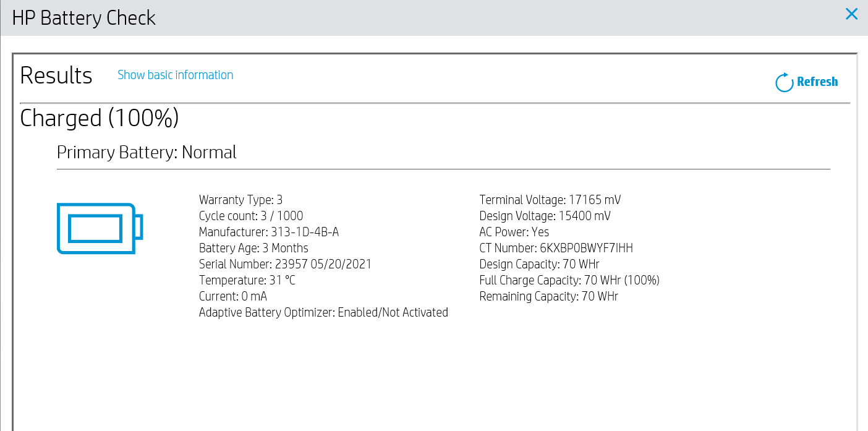Viewport: 868px width, 431px height.
Task: Select Adaptive Battery Optimizer status line
Action: (323, 312)
